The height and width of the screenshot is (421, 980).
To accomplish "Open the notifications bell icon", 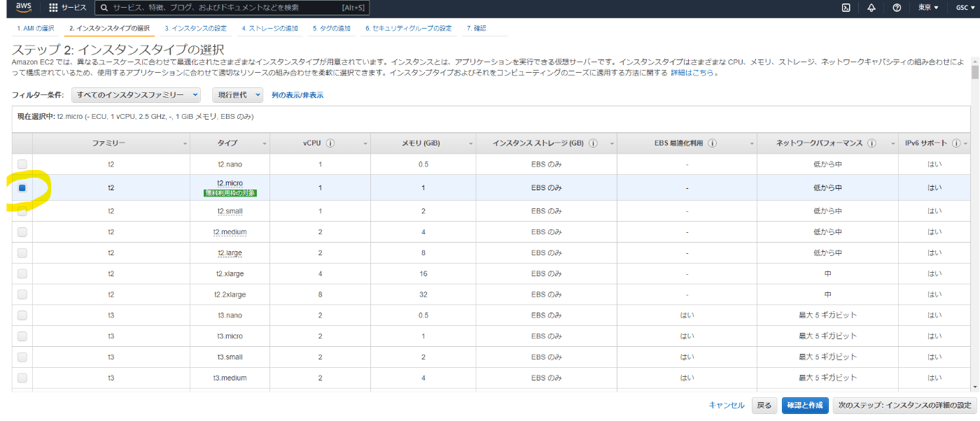I will point(871,8).
